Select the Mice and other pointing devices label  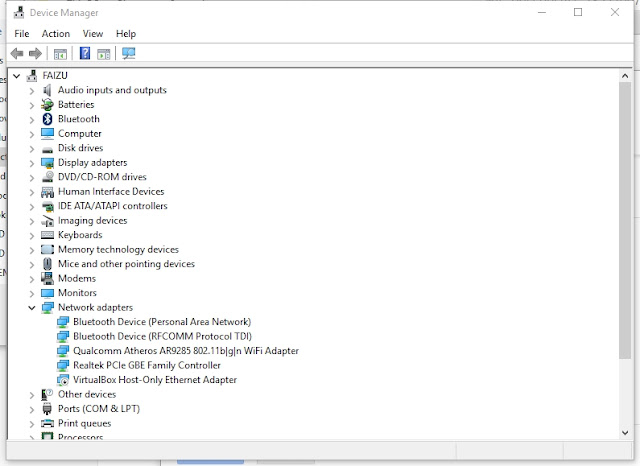click(127, 264)
